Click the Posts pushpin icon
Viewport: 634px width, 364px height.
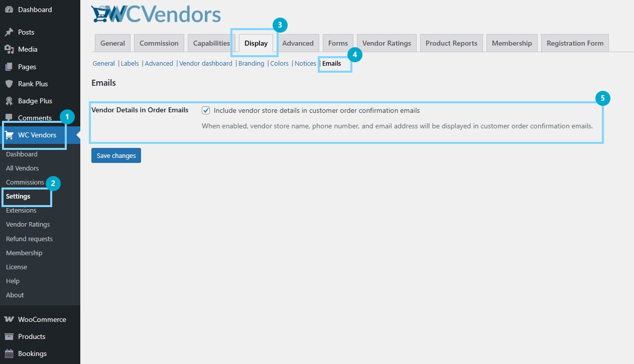point(9,32)
